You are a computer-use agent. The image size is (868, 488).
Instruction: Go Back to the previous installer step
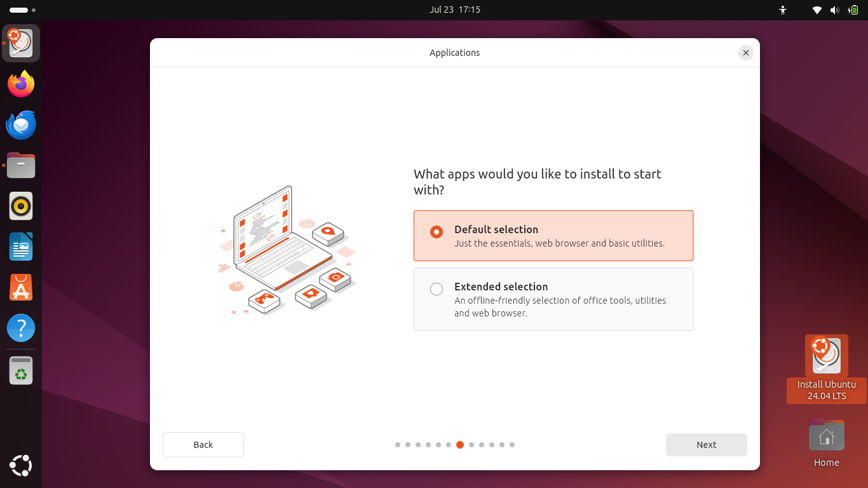(x=203, y=445)
